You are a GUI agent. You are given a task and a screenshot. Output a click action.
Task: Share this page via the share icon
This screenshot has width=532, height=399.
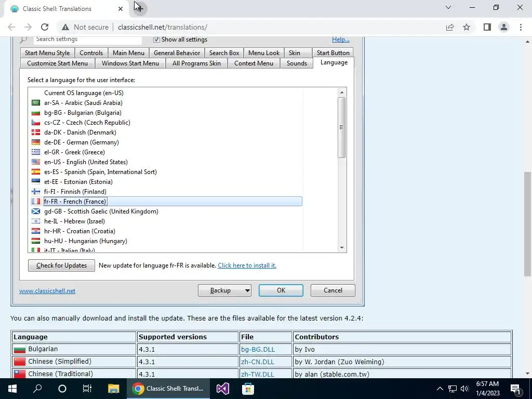450,27
